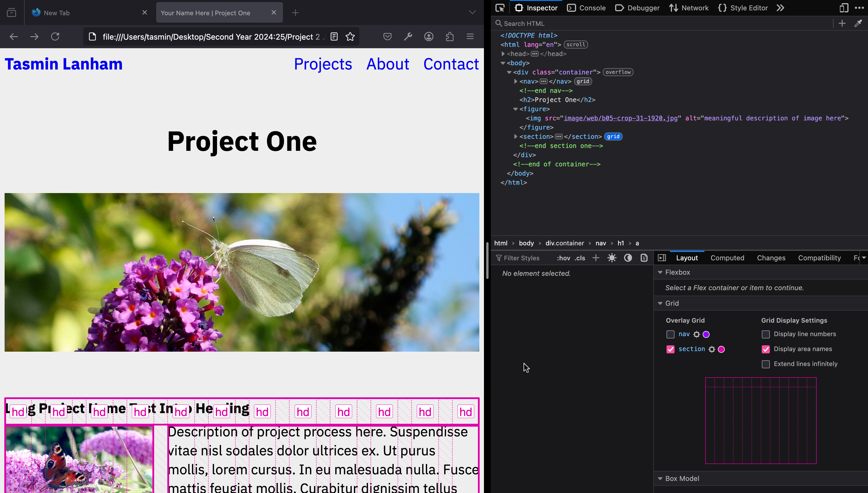
Task: Open the Changes sidebar tab
Action: pyautogui.click(x=771, y=258)
